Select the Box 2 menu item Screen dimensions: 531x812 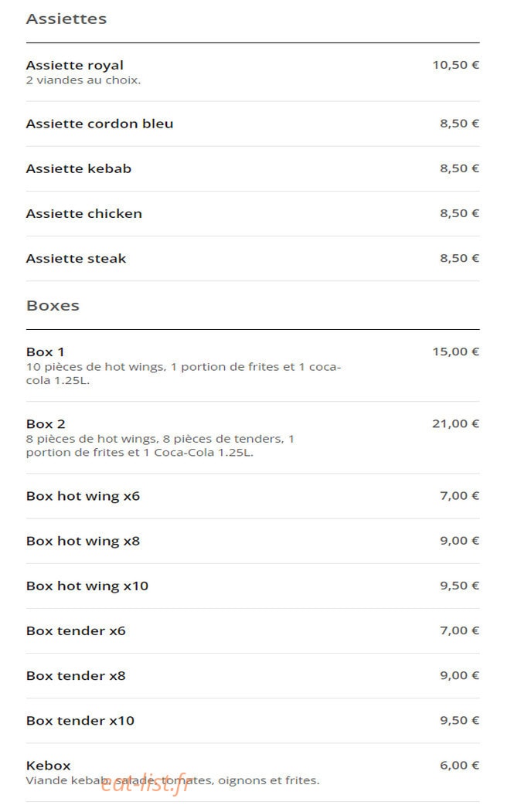pyautogui.click(x=253, y=437)
